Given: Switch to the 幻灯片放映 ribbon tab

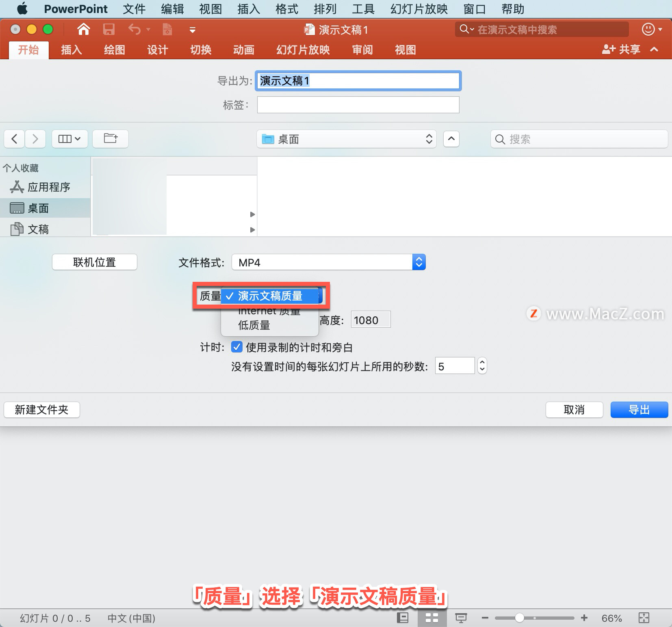Looking at the screenshot, I should click(303, 50).
